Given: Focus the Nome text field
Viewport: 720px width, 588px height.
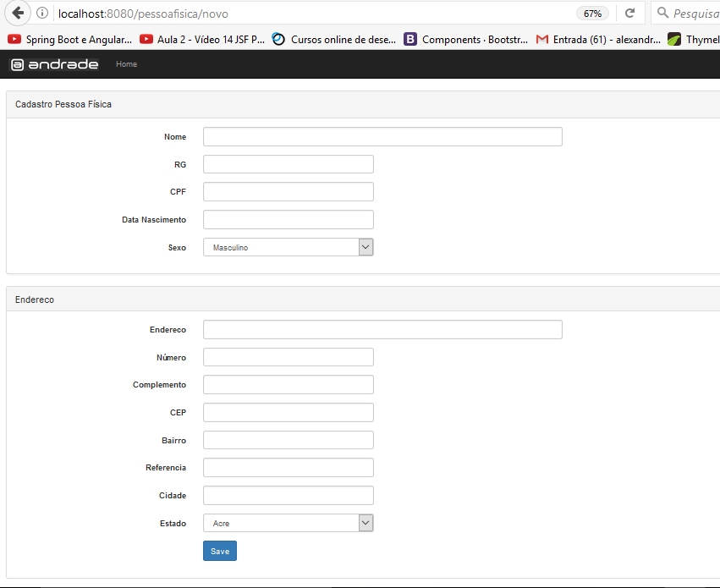Looking at the screenshot, I should click(382, 137).
